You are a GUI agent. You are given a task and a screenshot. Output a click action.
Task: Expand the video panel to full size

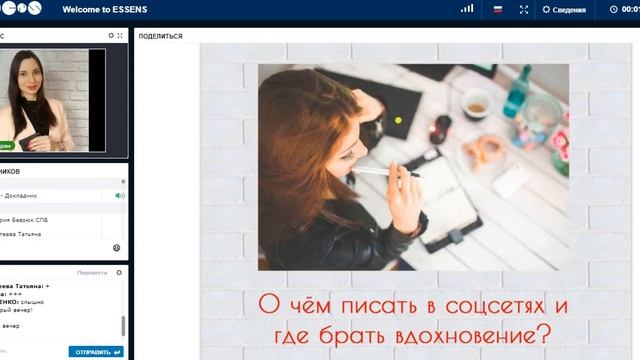pos(120,36)
